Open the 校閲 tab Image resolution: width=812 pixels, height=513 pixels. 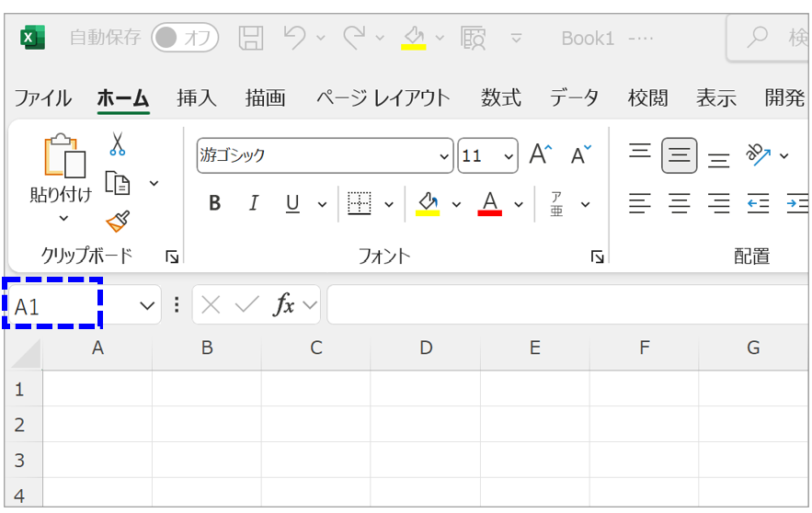(x=647, y=97)
